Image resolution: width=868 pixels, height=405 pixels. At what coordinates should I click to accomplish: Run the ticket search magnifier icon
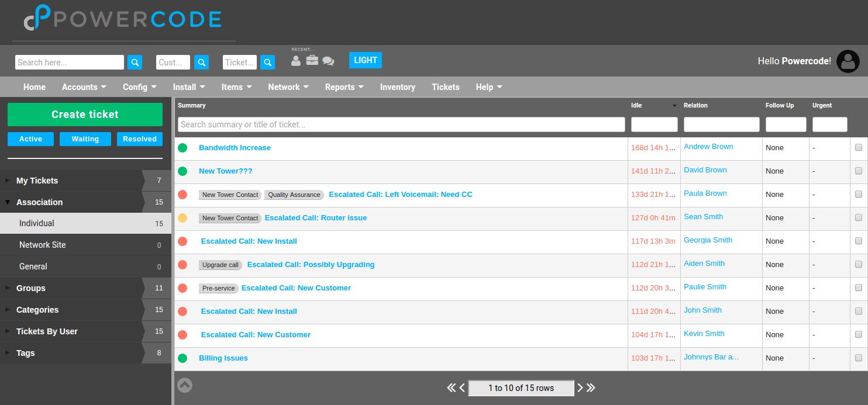point(267,62)
